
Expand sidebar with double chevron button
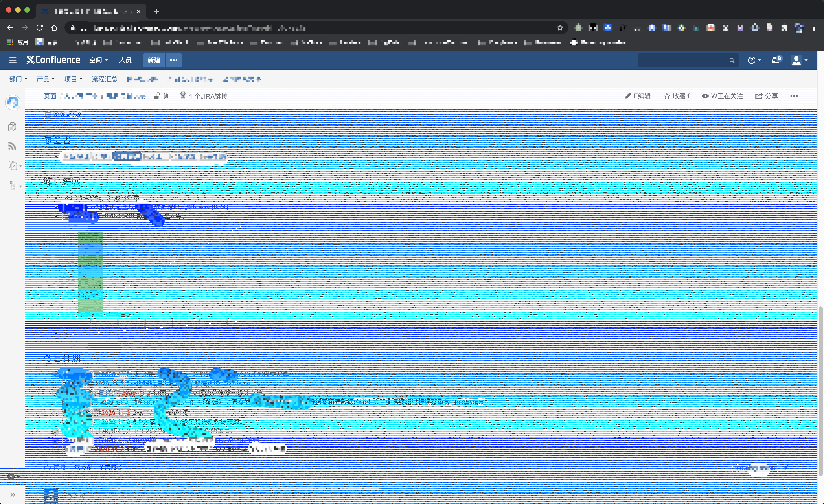click(x=13, y=495)
